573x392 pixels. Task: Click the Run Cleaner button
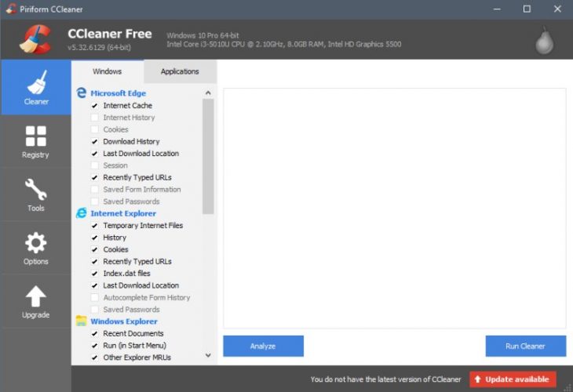click(525, 346)
